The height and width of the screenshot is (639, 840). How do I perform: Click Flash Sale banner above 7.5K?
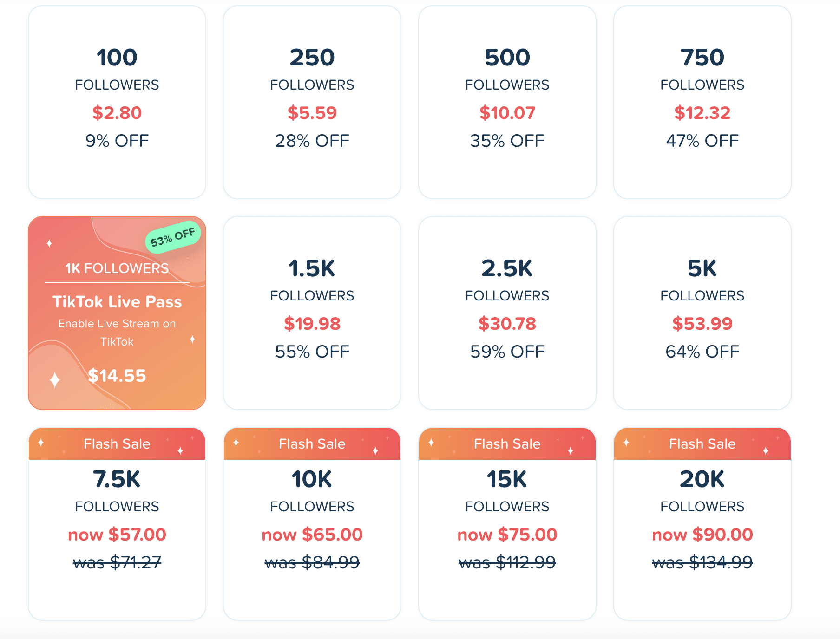(117, 444)
